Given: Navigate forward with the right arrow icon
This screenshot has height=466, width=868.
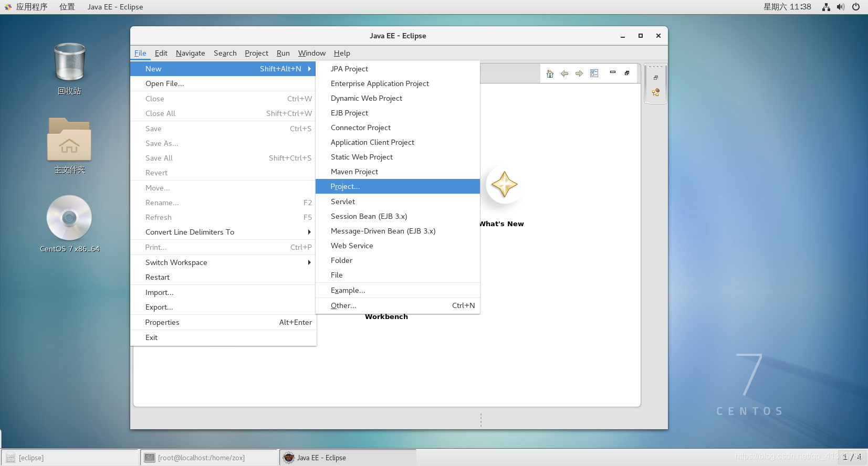Looking at the screenshot, I should tap(579, 73).
